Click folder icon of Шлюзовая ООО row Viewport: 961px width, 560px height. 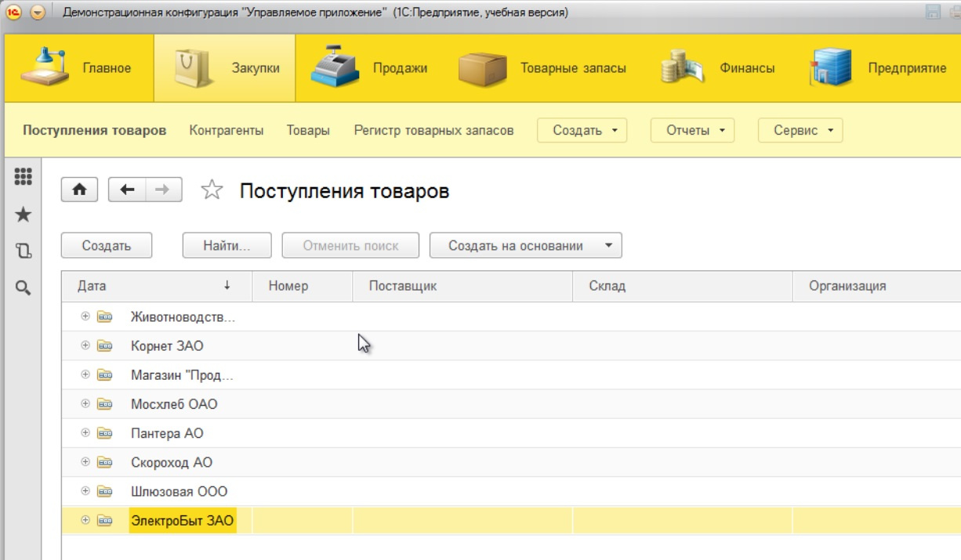point(105,492)
